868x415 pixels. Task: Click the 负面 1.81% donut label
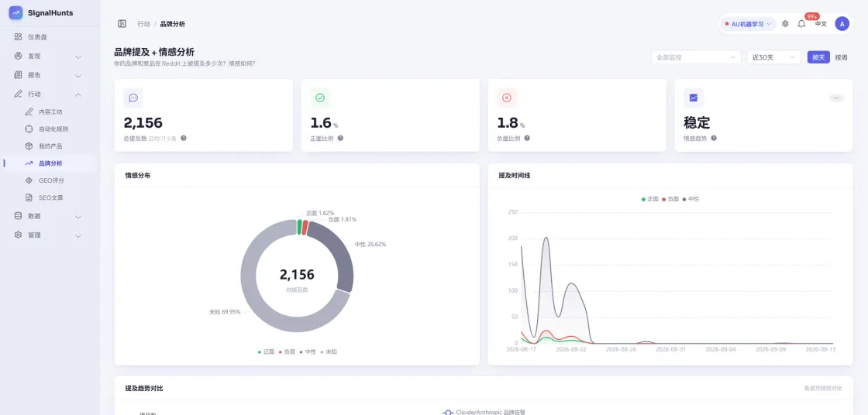pos(342,219)
